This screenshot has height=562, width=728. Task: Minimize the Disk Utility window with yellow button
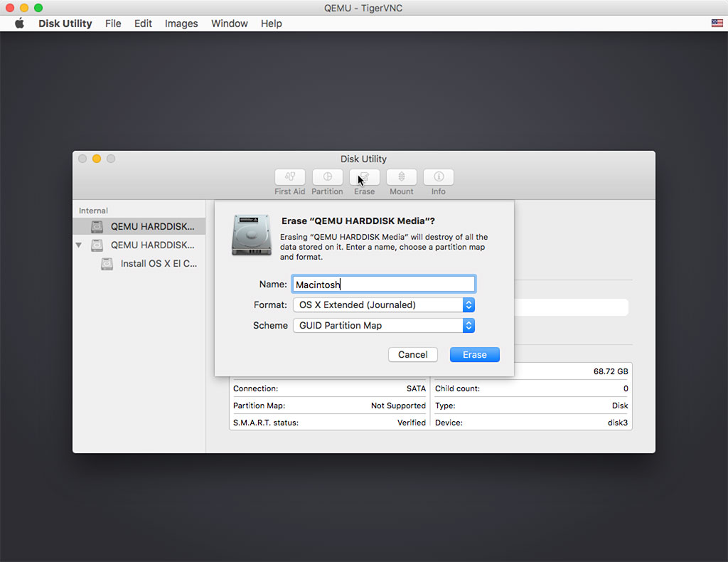(x=97, y=159)
